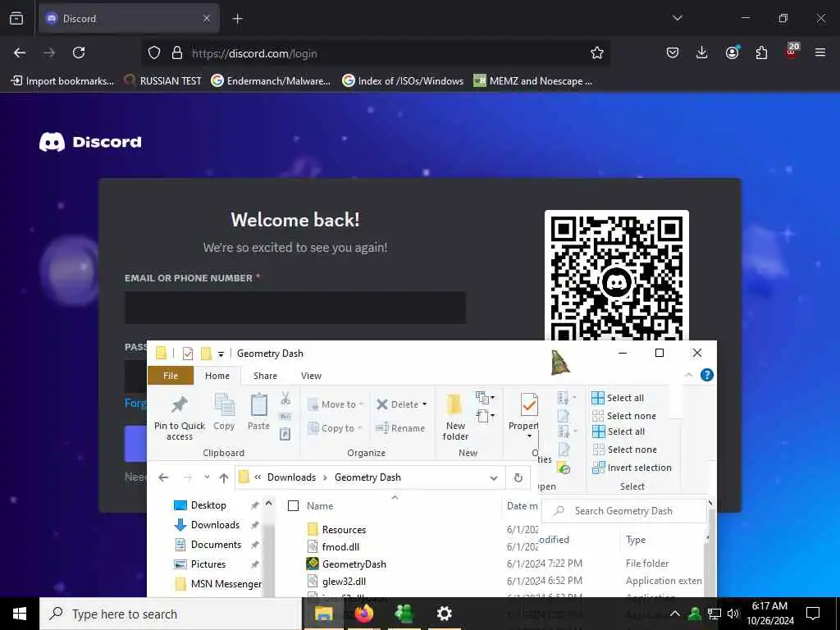
Task: Click the Paste shortcut icon
Action: [285, 434]
